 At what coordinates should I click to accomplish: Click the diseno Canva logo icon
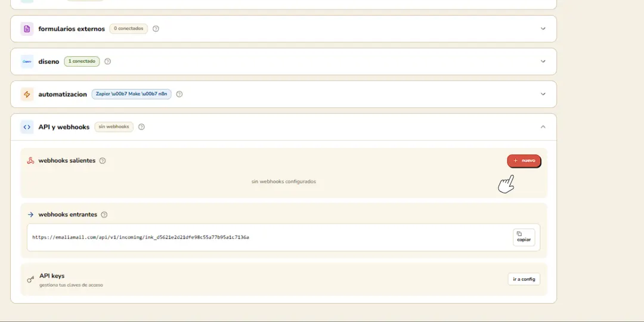pyautogui.click(x=27, y=61)
